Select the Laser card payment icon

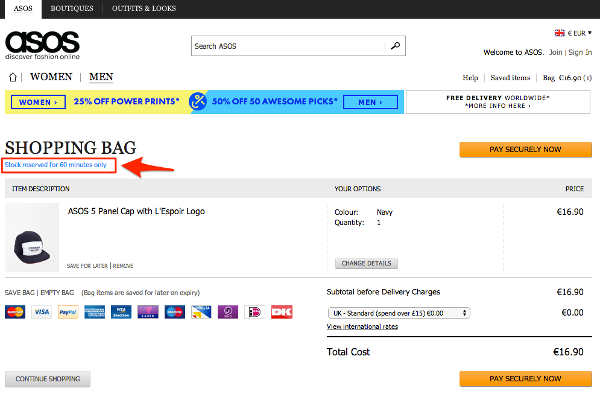coord(148,312)
